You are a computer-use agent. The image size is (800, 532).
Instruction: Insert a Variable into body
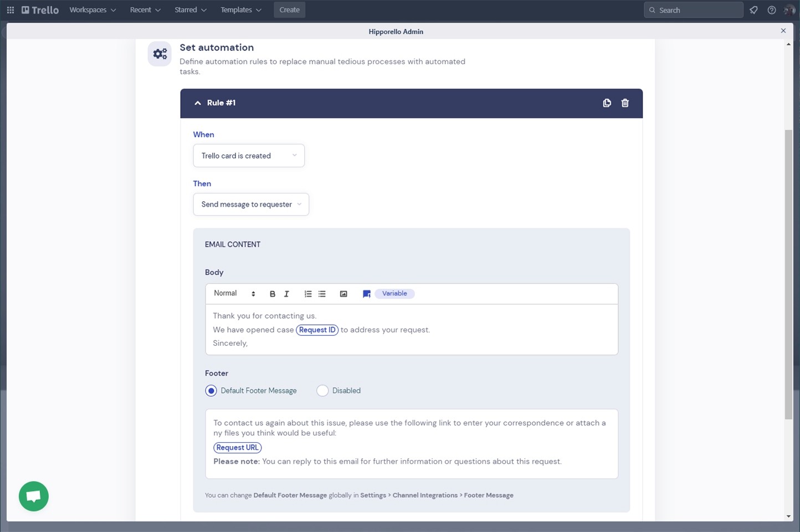394,294
